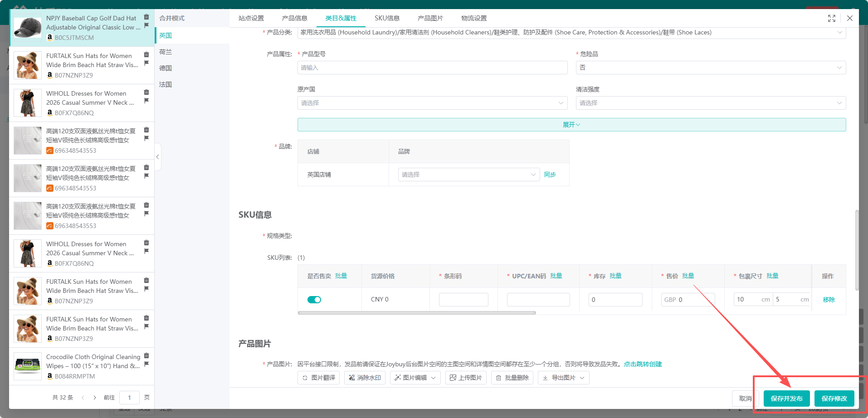This screenshot has width=868, height=418.
Task: Flag the Crocodile Cloth Original Cleaning product
Action: click(x=146, y=364)
